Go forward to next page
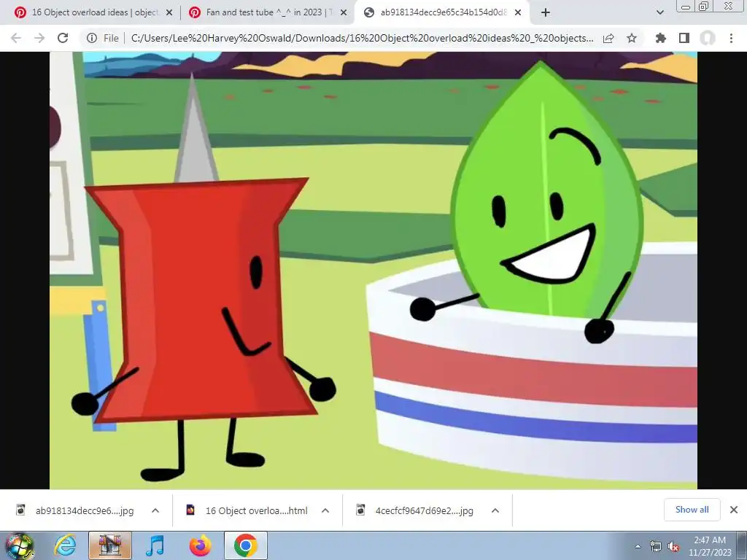The image size is (747, 560). pyautogui.click(x=39, y=38)
